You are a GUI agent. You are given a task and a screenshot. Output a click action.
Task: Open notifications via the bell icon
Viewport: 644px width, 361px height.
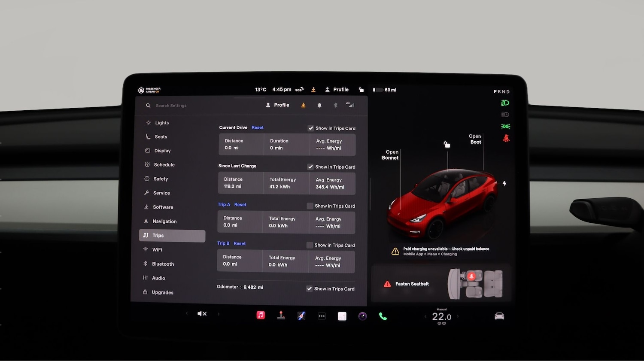319,105
